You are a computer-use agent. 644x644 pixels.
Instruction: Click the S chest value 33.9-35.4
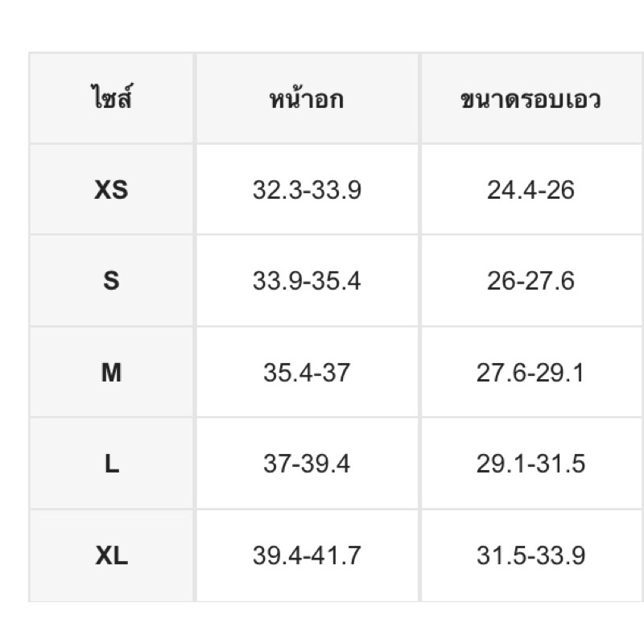tap(307, 281)
